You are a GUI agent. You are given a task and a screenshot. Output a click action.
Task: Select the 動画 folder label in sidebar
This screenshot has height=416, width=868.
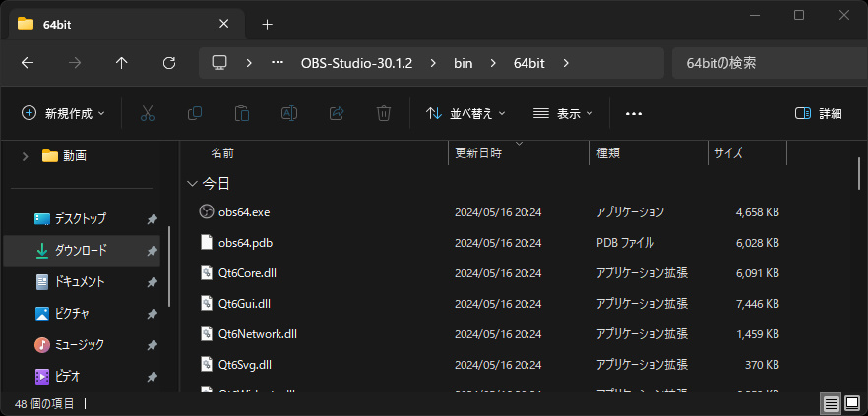pyautogui.click(x=74, y=156)
